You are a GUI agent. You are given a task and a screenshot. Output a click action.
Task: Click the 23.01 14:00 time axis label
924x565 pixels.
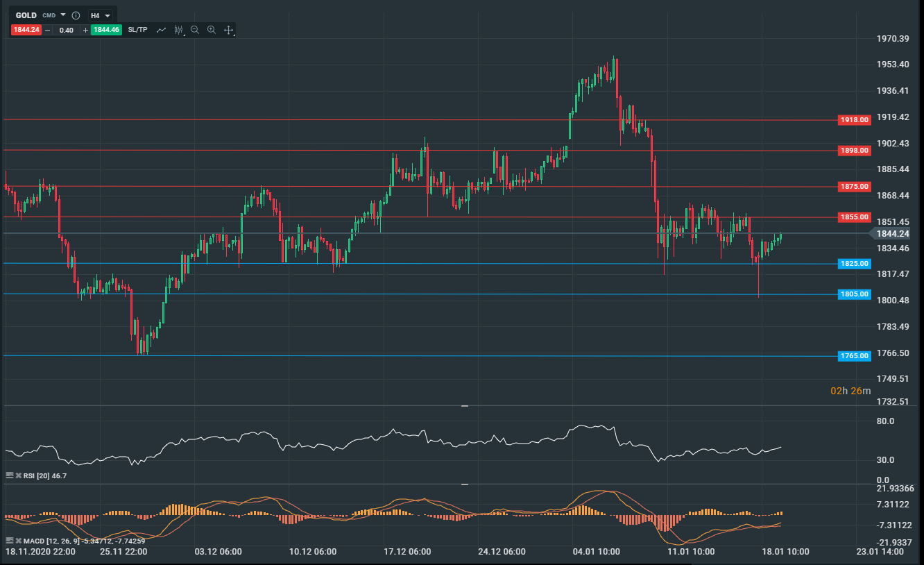pos(880,552)
